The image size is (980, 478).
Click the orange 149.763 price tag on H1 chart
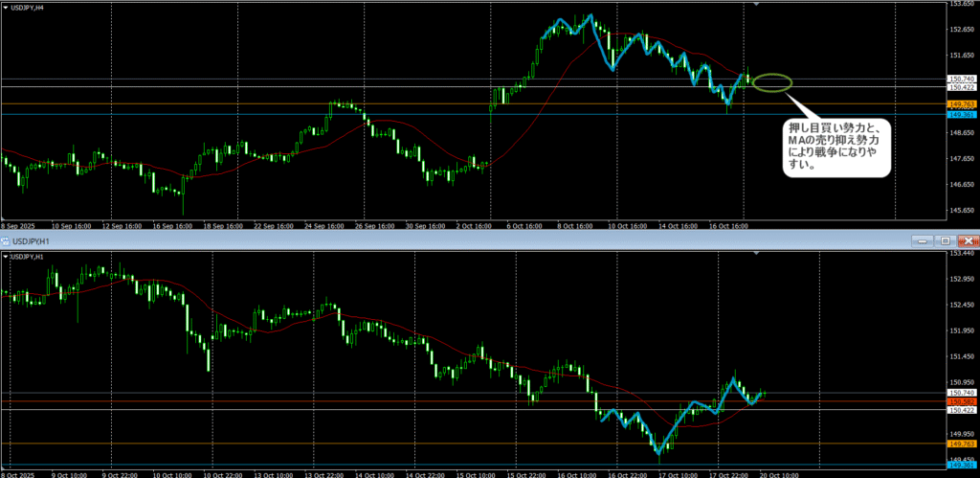tap(961, 444)
